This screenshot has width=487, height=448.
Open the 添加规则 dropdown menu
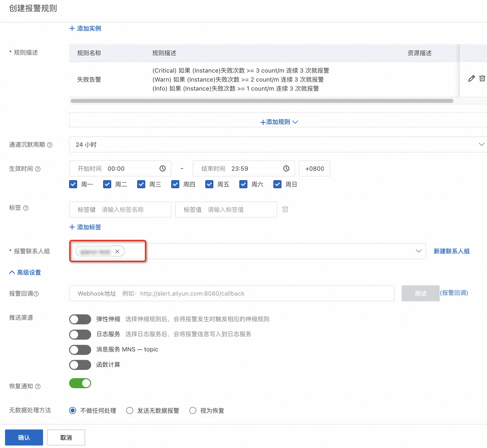279,122
